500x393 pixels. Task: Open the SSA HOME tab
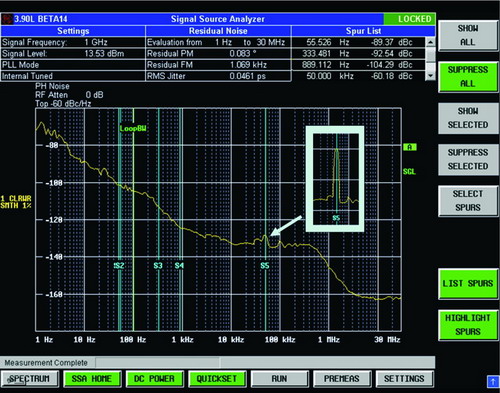tap(92, 379)
